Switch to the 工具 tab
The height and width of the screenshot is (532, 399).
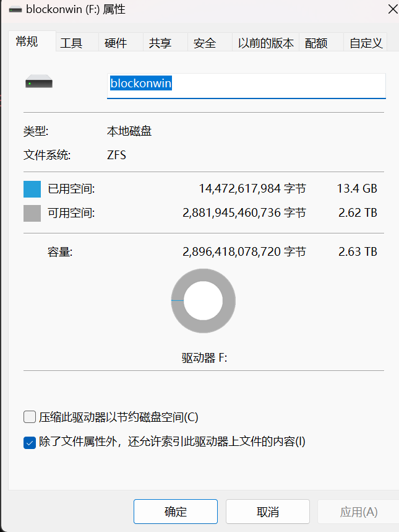tap(71, 43)
